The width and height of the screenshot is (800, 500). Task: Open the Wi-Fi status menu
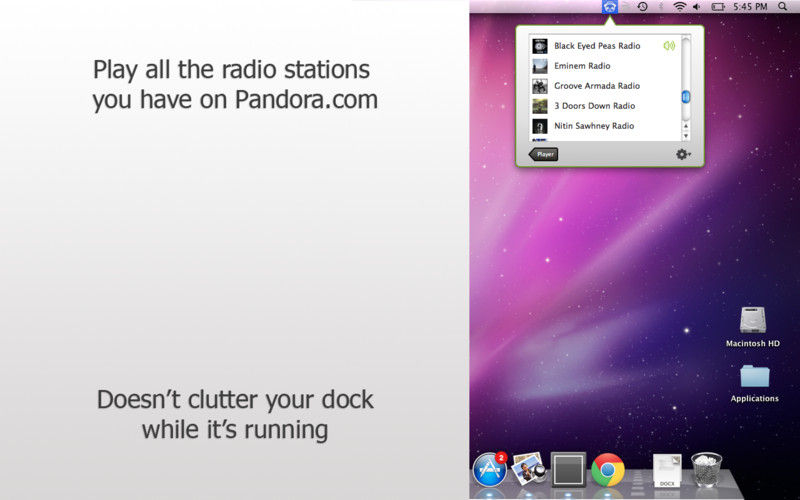pyautogui.click(x=680, y=7)
